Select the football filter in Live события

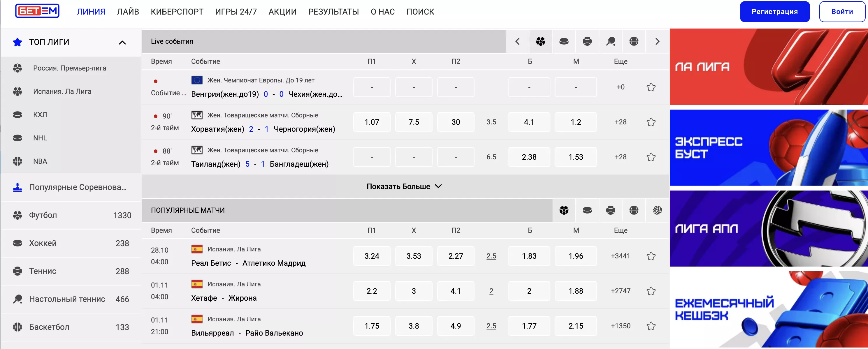540,41
